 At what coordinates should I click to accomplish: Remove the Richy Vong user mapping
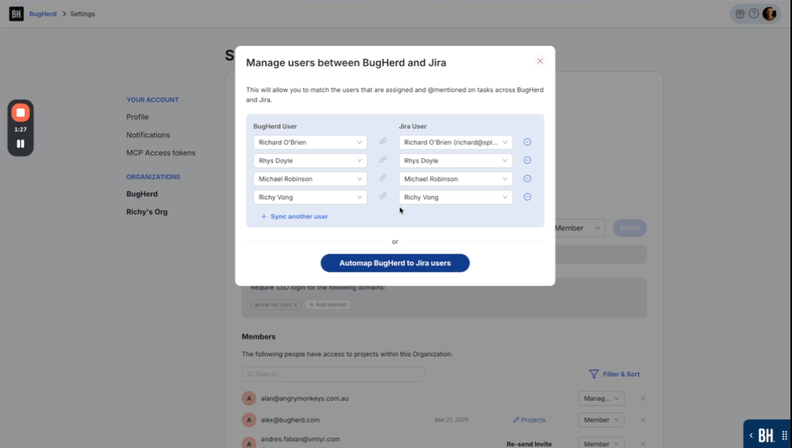[527, 197]
